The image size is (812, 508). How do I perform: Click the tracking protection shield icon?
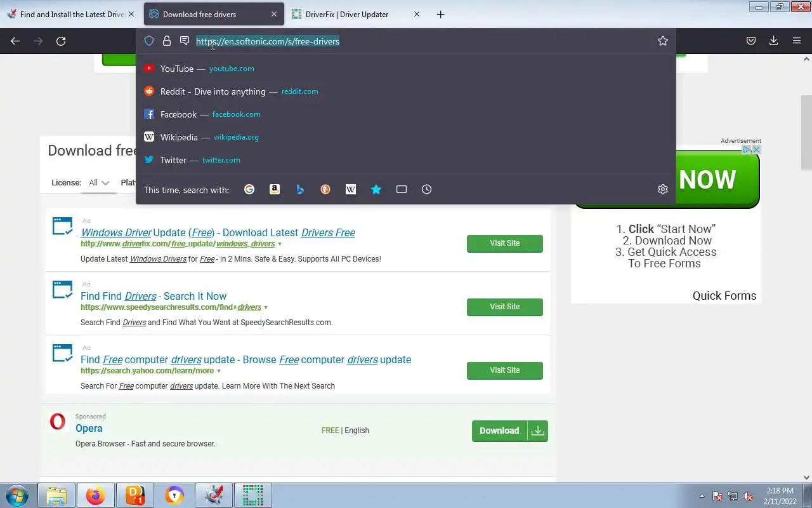[149, 41]
